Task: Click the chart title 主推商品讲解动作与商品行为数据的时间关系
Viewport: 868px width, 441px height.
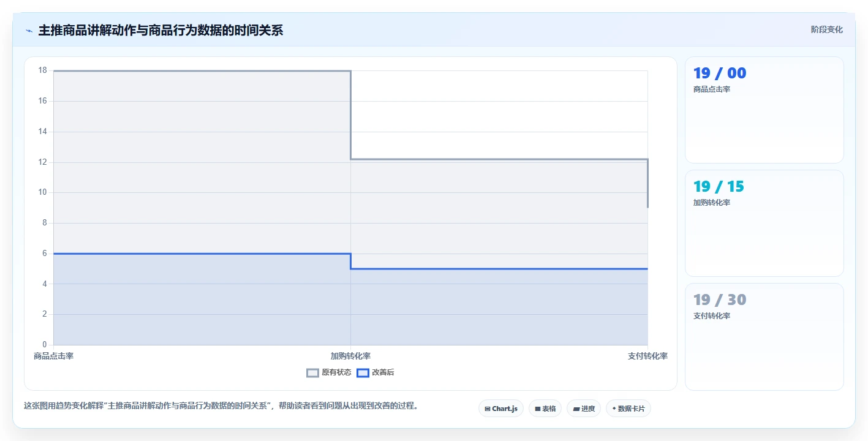Action: click(160, 30)
